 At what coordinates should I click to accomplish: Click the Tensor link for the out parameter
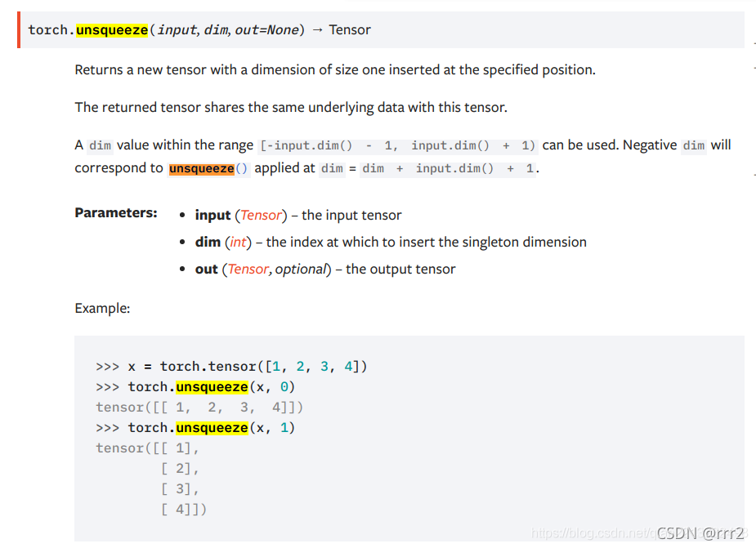[x=248, y=269]
